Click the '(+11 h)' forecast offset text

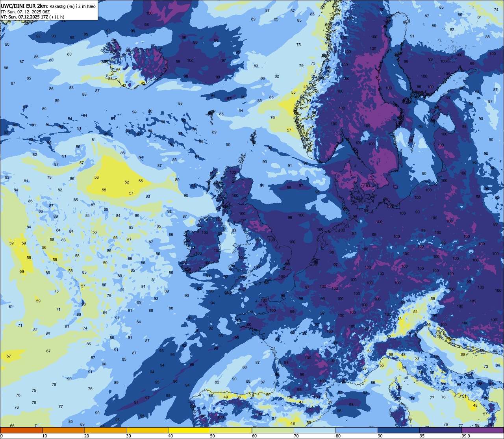click(x=57, y=17)
